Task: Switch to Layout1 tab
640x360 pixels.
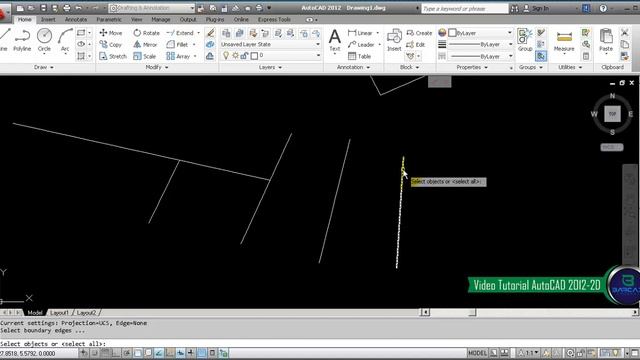Action: click(x=59, y=313)
